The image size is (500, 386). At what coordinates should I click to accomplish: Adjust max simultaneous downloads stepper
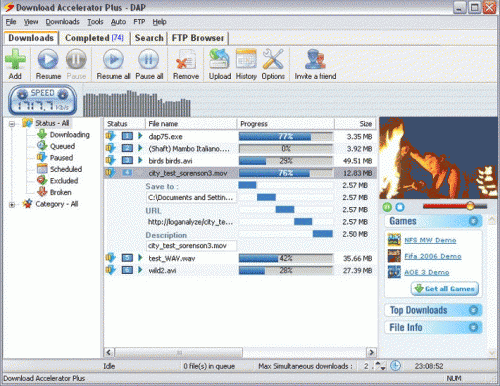coord(380,366)
